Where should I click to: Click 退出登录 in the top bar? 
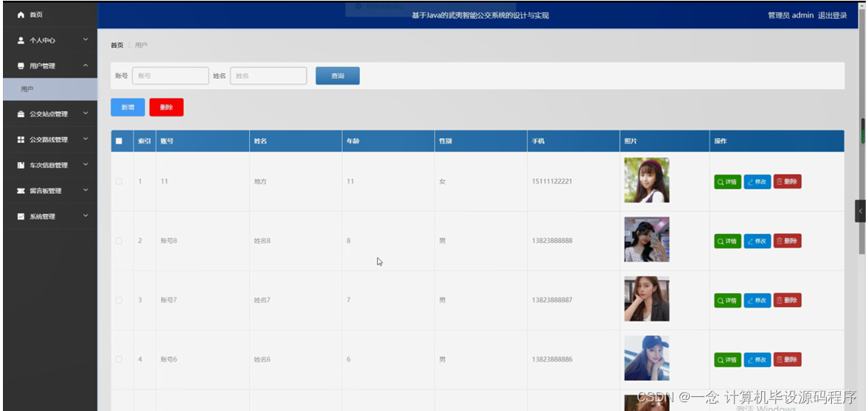[x=833, y=15]
